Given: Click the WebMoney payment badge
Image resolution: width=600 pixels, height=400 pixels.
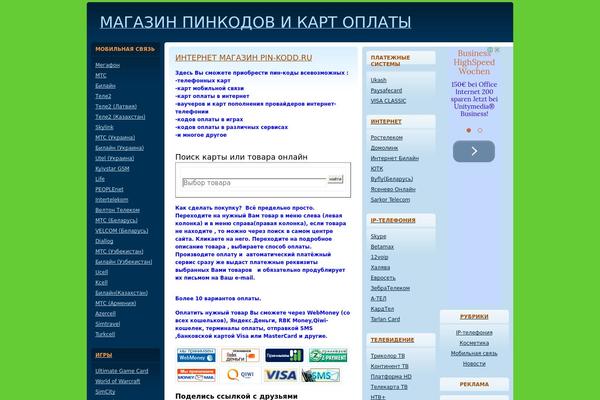Looking at the screenshot, I should pos(196,355).
